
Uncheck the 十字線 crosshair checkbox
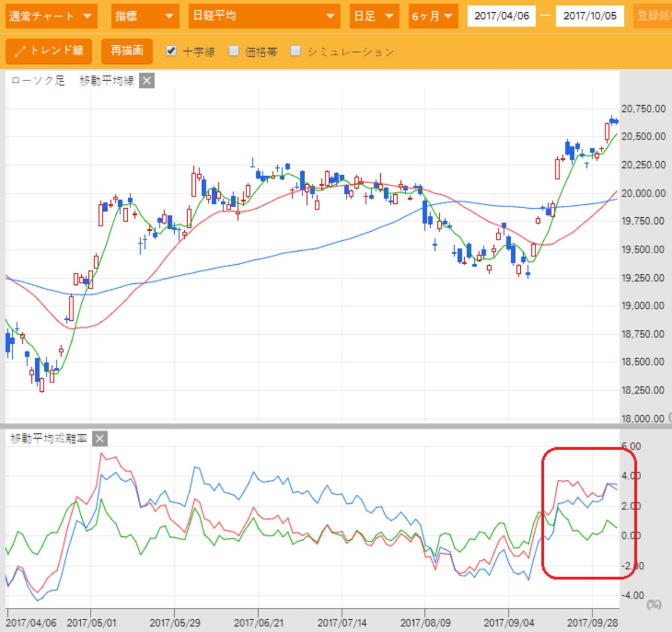[x=171, y=51]
